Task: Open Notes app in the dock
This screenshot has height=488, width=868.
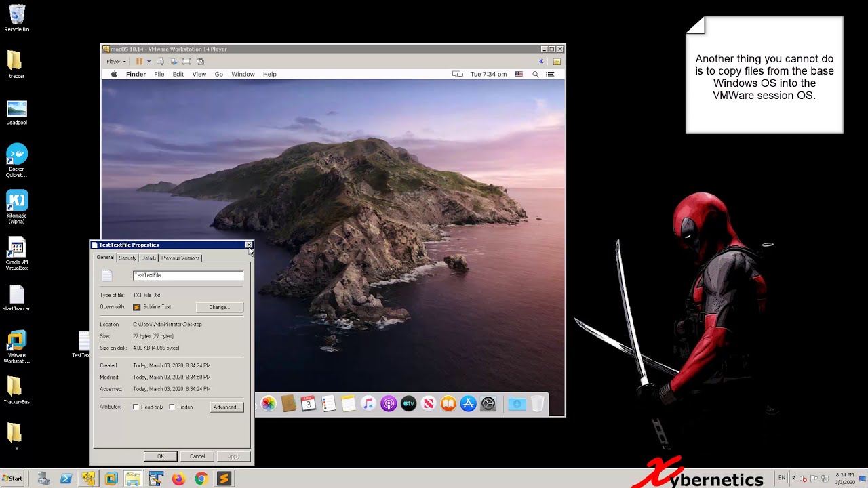Action: [349, 404]
